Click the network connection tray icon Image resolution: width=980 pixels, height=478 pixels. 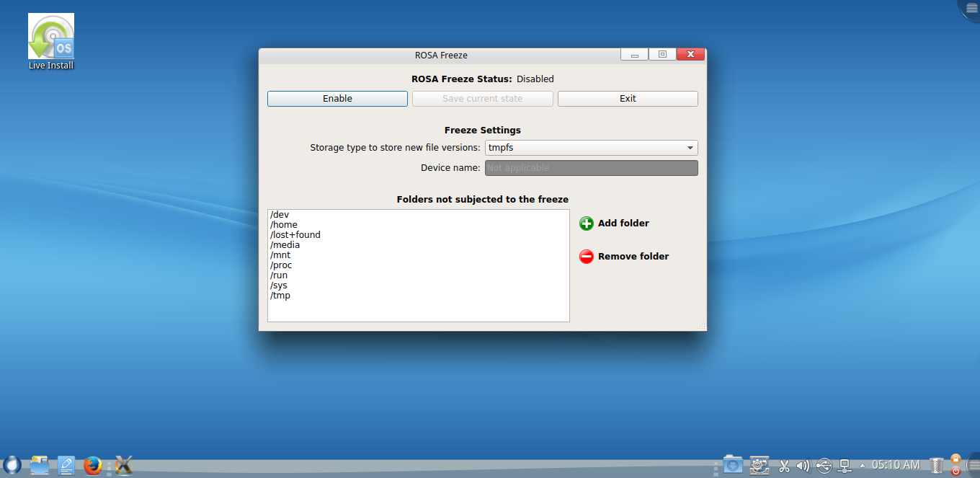point(845,466)
